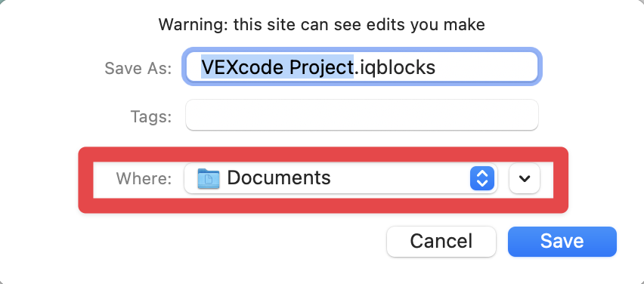Click the Save As: label

tap(138, 68)
